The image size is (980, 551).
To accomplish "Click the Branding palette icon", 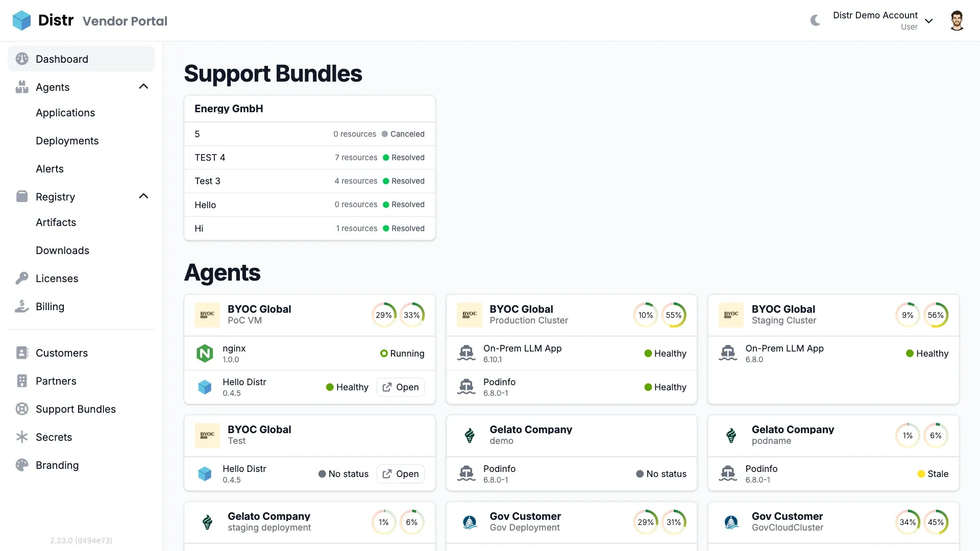I will tap(22, 465).
